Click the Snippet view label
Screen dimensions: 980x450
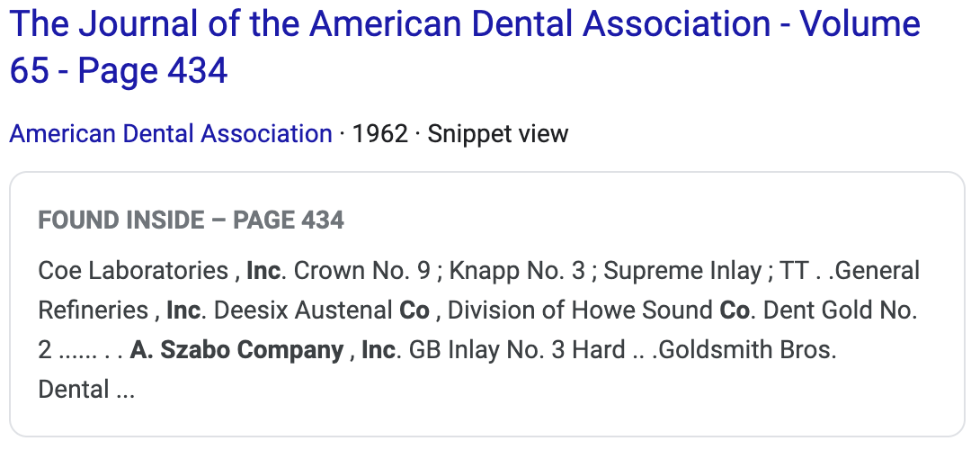(x=498, y=134)
